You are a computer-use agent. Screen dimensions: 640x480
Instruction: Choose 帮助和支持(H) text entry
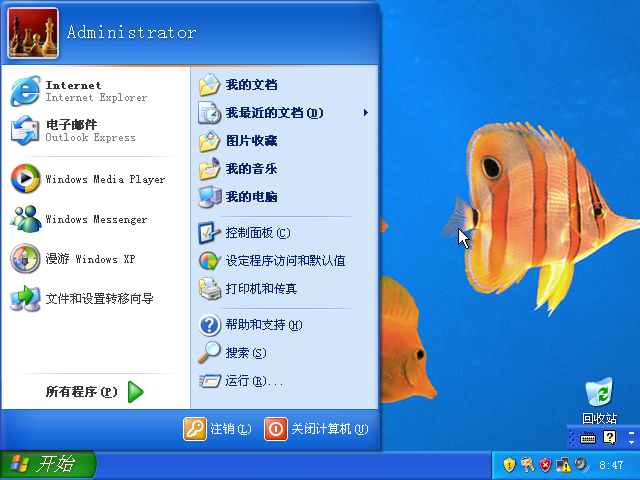tap(264, 325)
